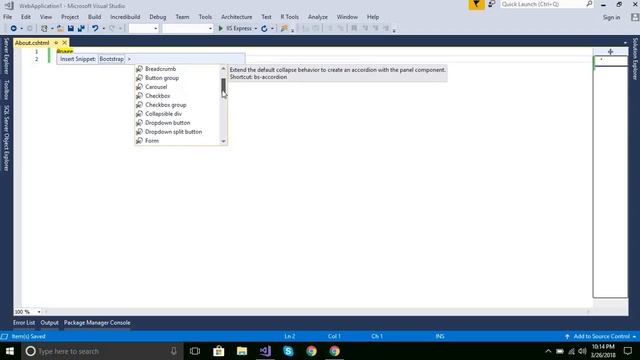The height and width of the screenshot is (360, 640).
Task: Save the current file with the Save icon
Action: pyautogui.click(x=71, y=29)
